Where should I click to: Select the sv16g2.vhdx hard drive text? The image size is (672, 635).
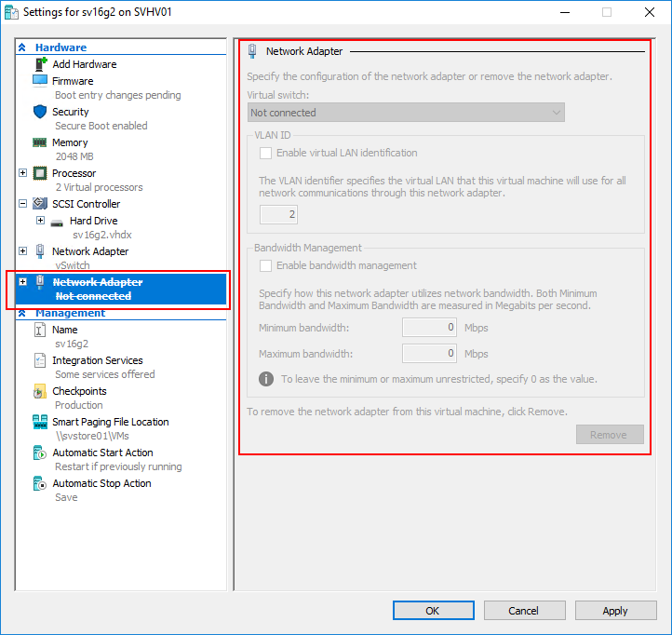[x=102, y=235]
